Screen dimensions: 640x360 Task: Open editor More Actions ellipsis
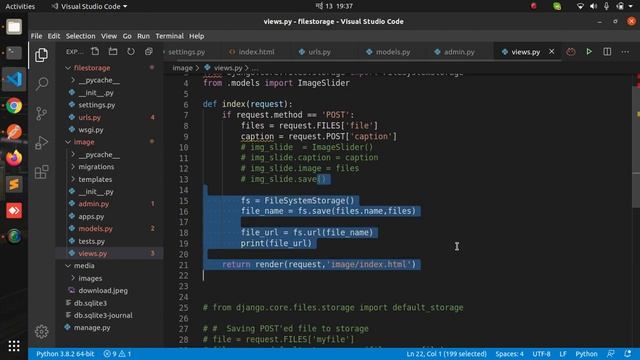tap(625, 52)
